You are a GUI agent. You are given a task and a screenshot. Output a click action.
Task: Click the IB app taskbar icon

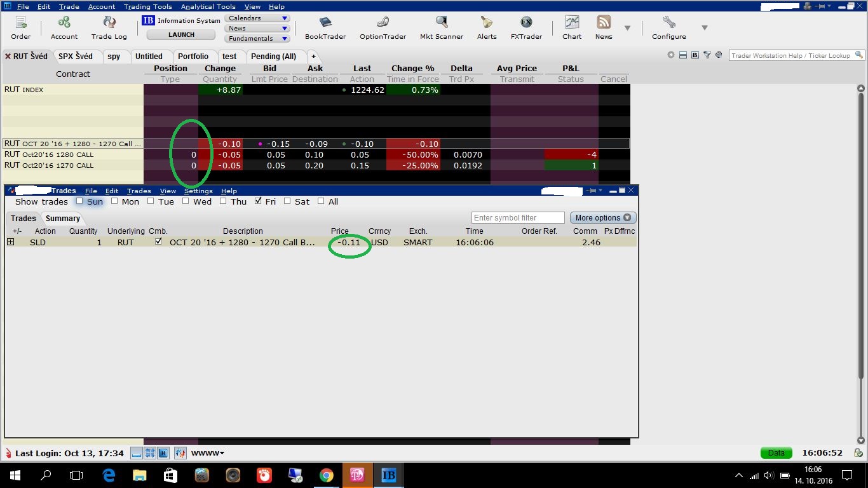388,475
